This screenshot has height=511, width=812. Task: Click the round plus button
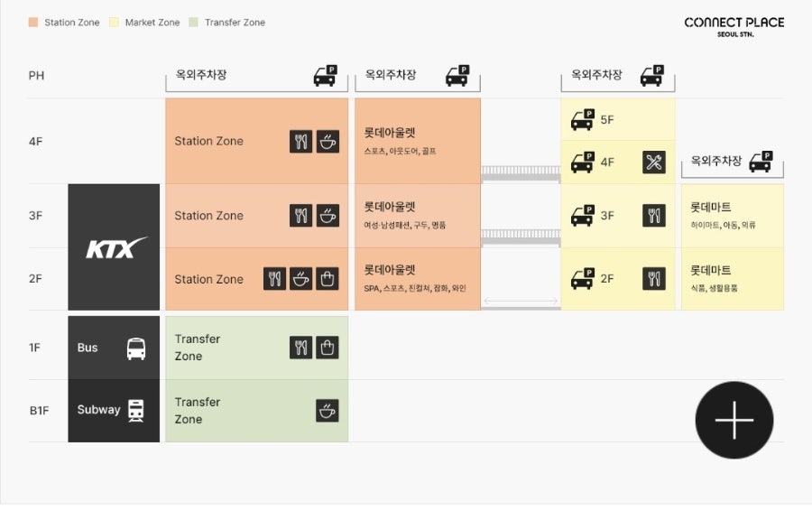[x=734, y=421]
